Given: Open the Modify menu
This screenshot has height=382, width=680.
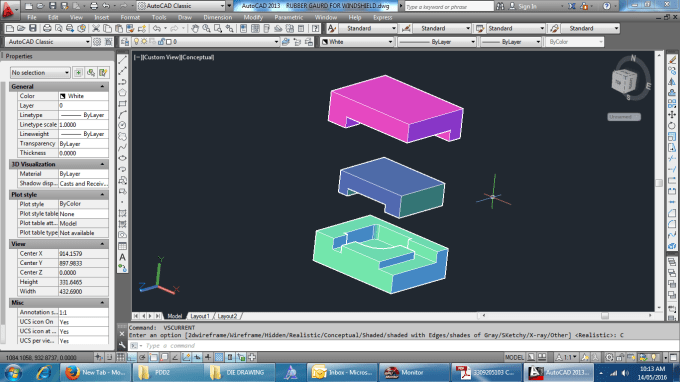Looking at the screenshot, I should 253,17.
